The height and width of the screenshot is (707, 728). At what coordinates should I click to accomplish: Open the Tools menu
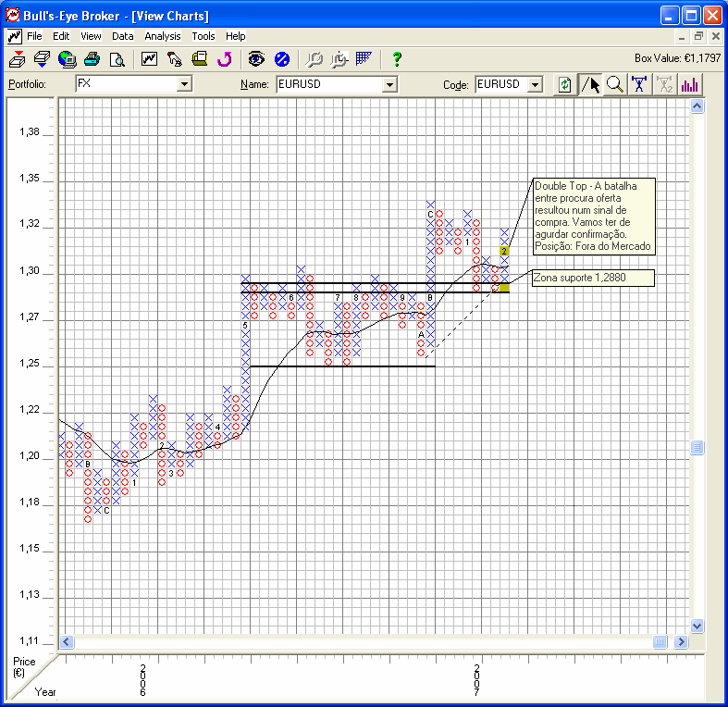tap(204, 36)
